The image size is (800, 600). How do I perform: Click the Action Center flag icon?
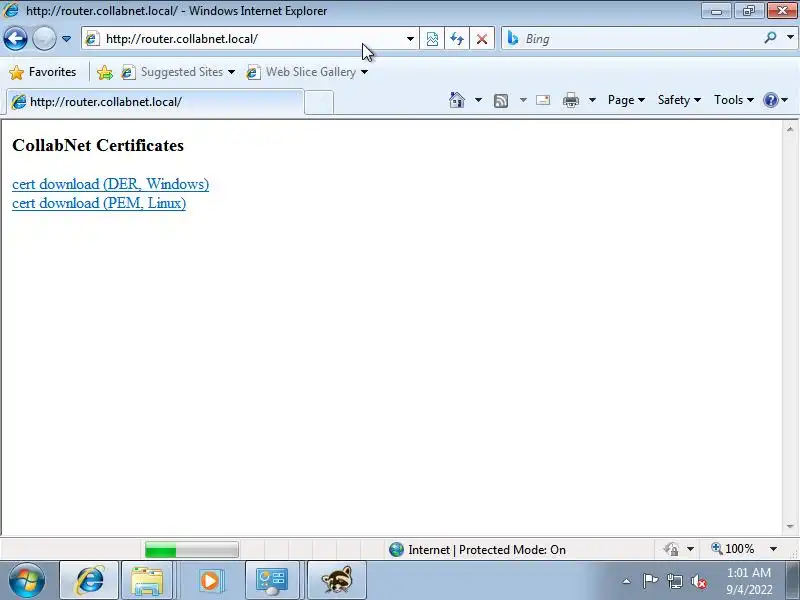click(x=650, y=581)
